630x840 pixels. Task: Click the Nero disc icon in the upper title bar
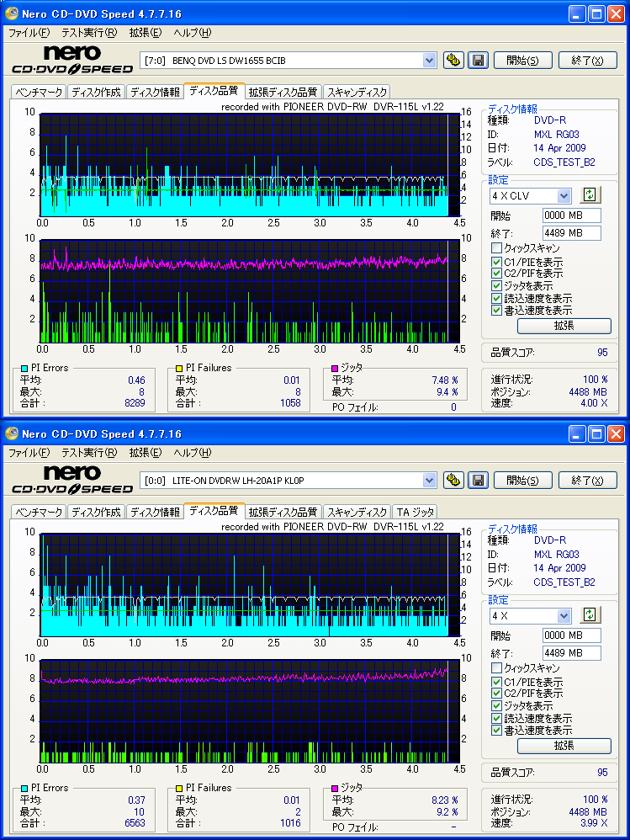pyautogui.click(x=12, y=13)
